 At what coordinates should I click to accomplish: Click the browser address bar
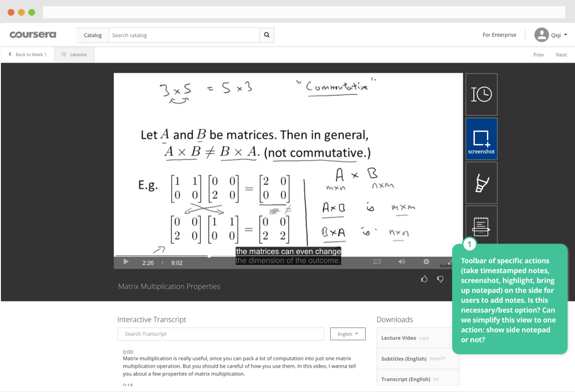click(x=304, y=12)
